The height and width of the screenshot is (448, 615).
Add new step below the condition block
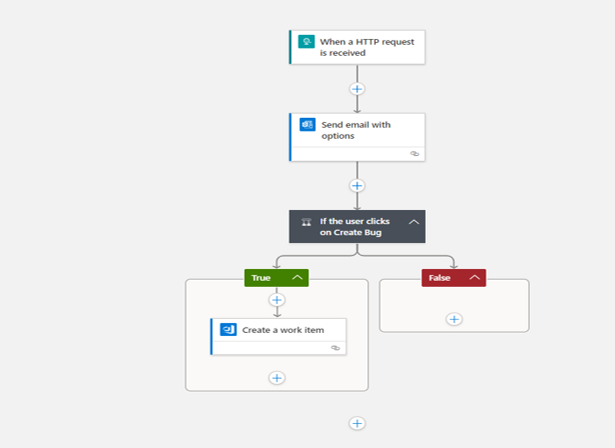click(357, 423)
